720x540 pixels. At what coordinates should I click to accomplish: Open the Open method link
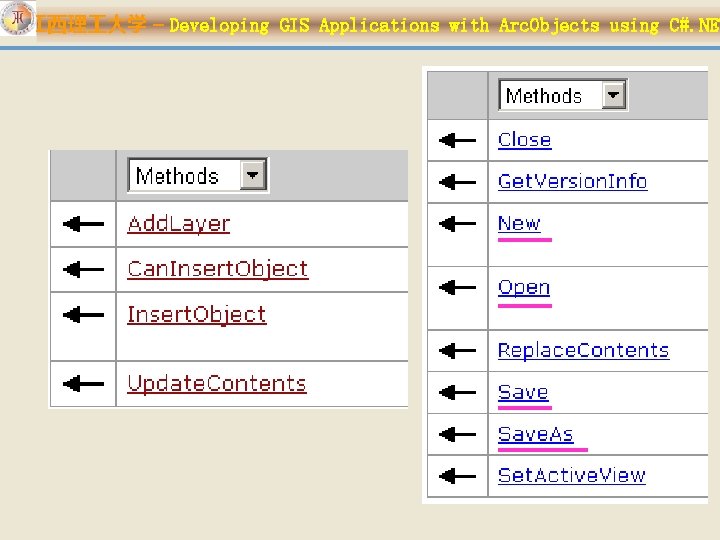524,287
